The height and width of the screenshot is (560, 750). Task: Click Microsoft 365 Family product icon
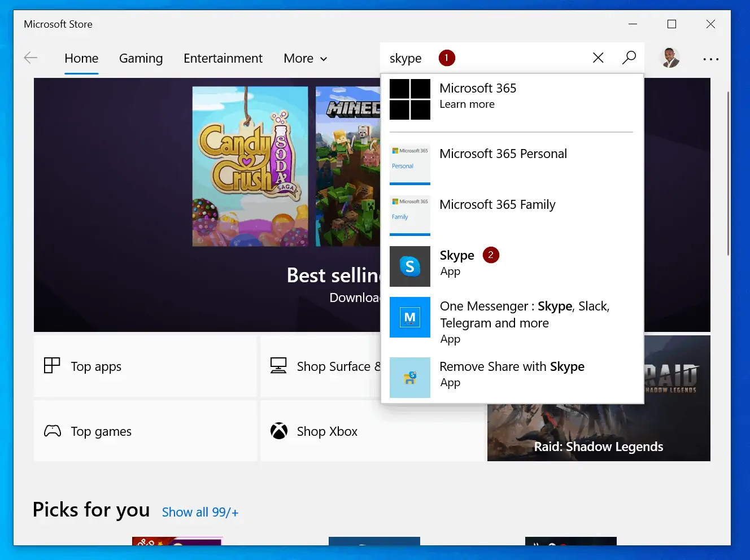click(410, 215)
